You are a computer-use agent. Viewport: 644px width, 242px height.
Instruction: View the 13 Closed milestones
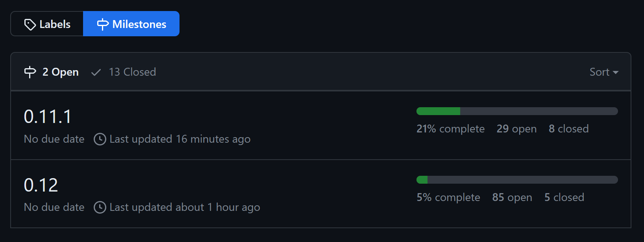pos(132,72)
